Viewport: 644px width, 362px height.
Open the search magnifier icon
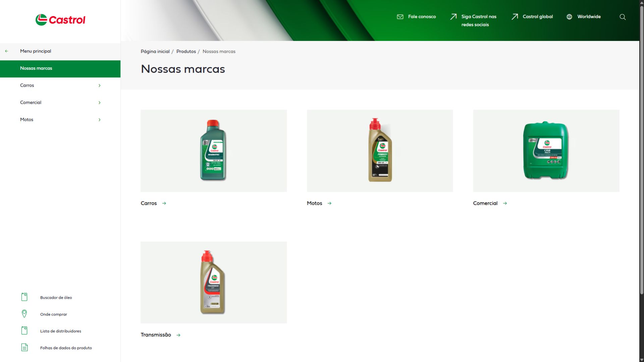623,17
